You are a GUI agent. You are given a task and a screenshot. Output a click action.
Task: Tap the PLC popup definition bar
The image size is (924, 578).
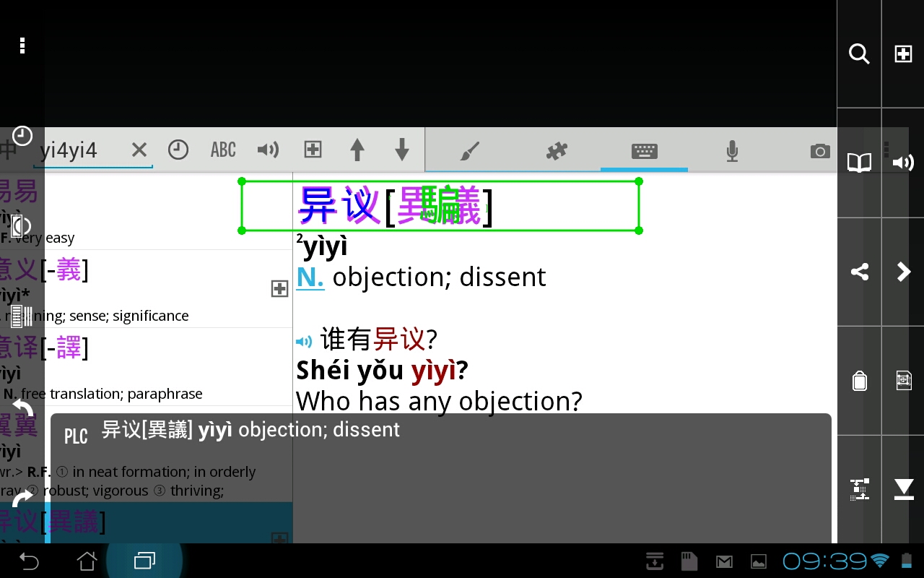pos(441,478)
